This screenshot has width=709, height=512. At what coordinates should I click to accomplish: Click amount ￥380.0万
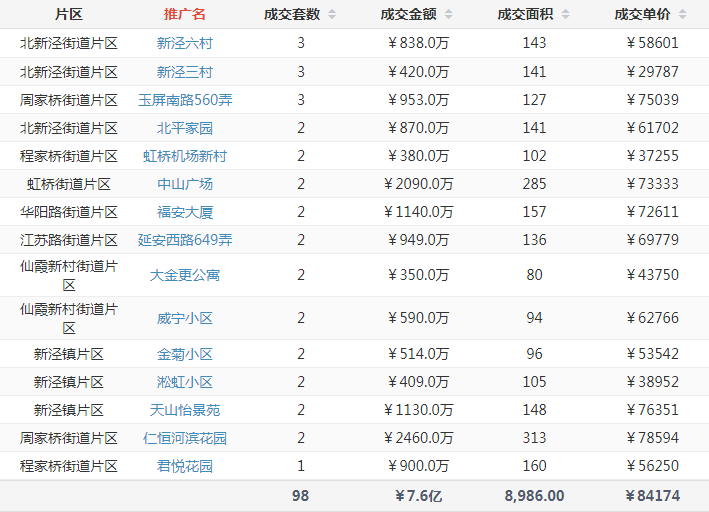[x=418, y=156]
